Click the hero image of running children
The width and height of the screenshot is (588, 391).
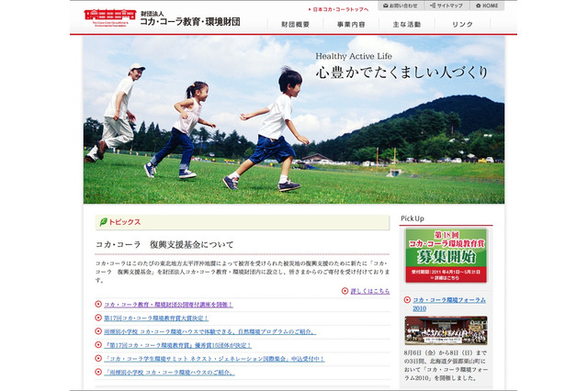294,120
